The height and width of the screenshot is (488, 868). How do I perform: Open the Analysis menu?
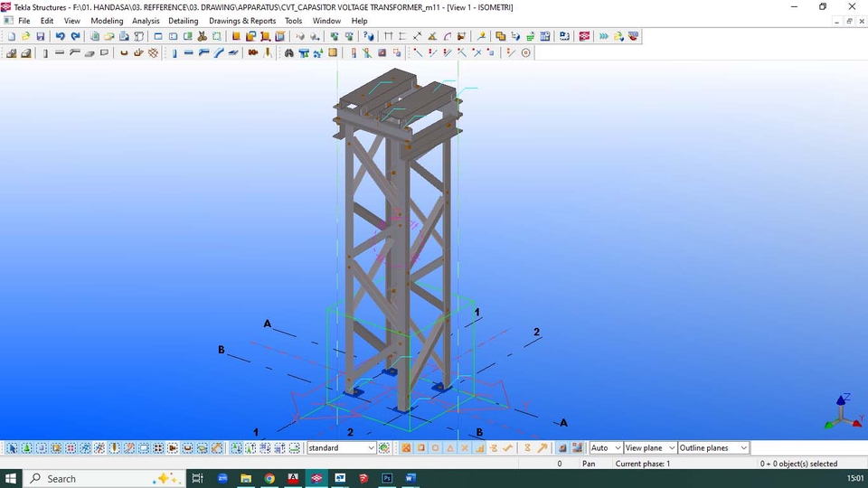[146, 21]
